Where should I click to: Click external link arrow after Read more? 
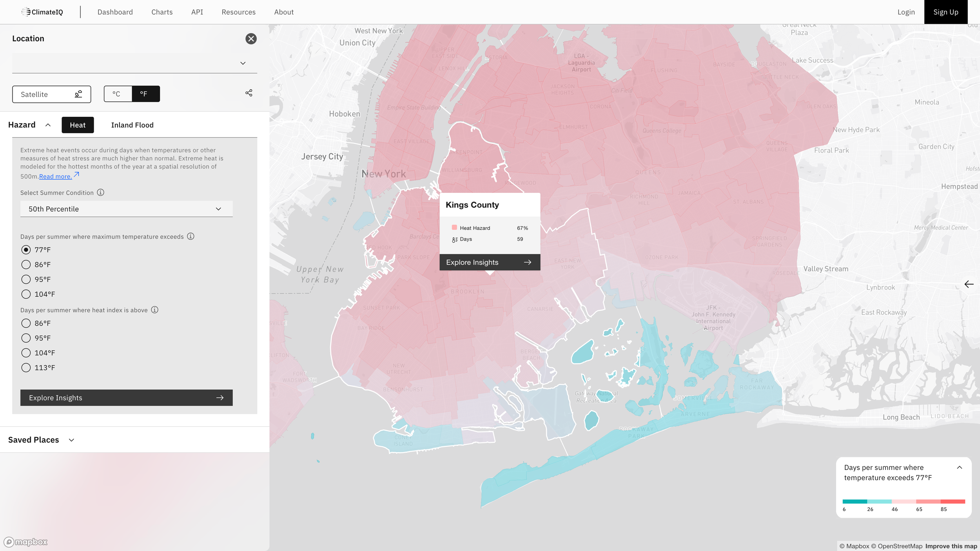(76, 175)
